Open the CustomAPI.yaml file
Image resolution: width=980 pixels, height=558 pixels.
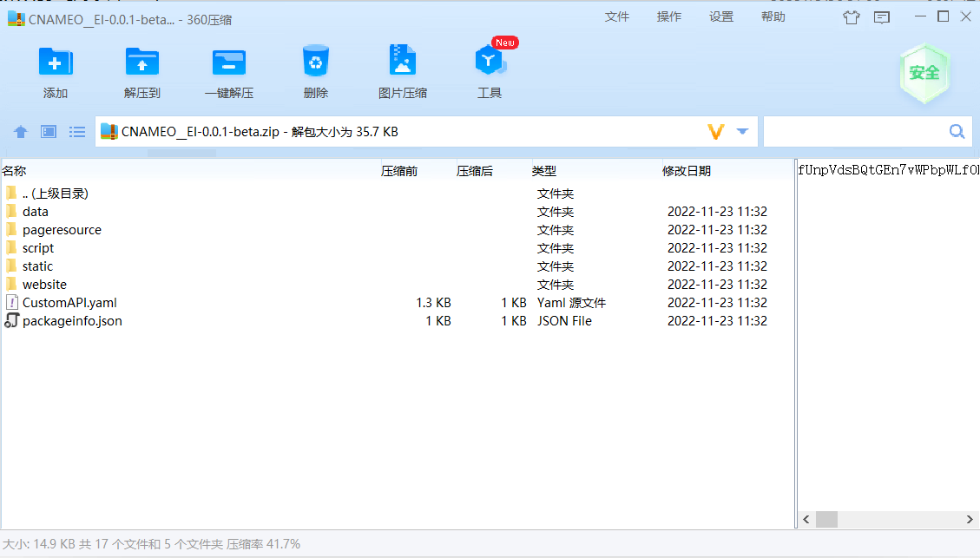coord(70,302)
